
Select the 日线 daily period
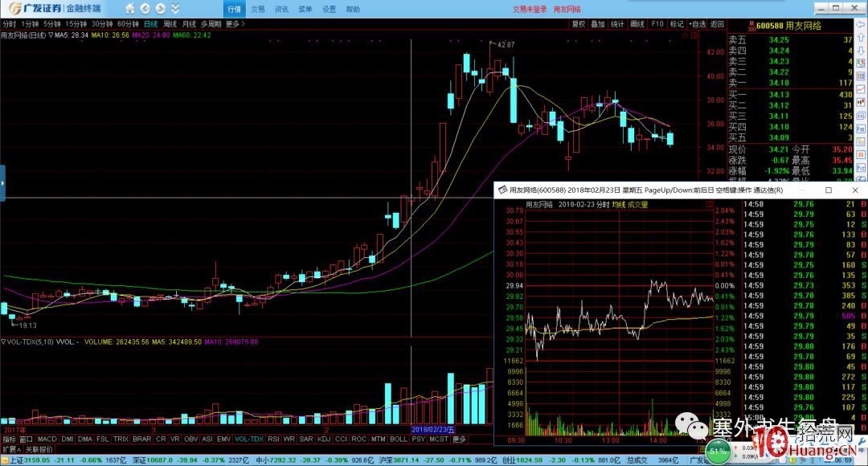[x=150, y=24]
